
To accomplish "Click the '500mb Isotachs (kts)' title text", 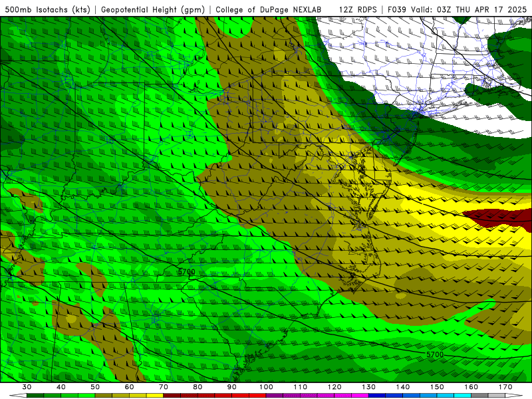I will [48, 9].
